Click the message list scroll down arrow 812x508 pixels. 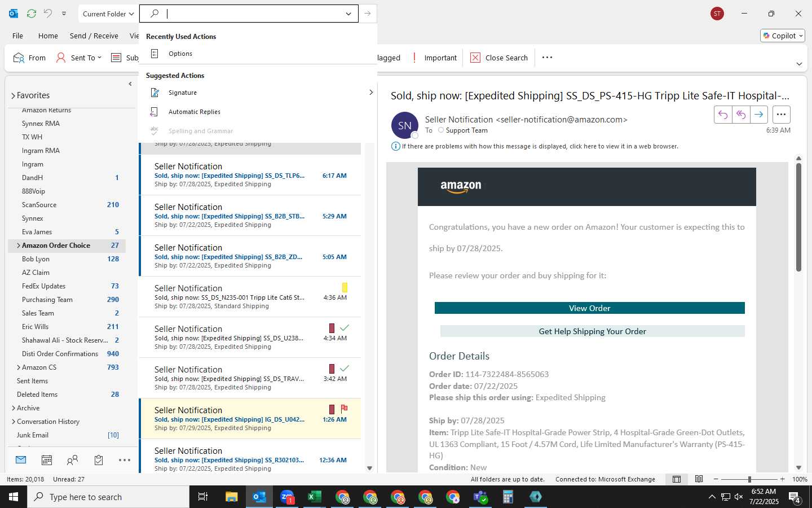(x=369, y=468)
